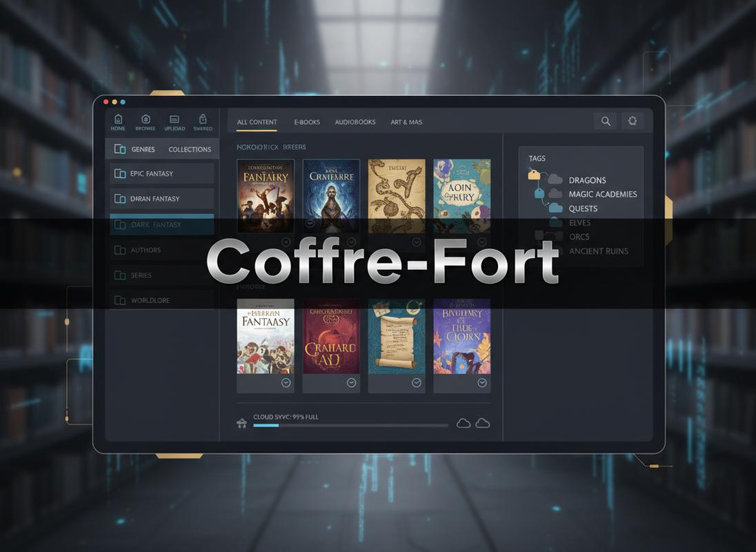This screenshot has width=756, height=552.
Task: Click the cloud sync progress bar
Action: pos(350,426)
